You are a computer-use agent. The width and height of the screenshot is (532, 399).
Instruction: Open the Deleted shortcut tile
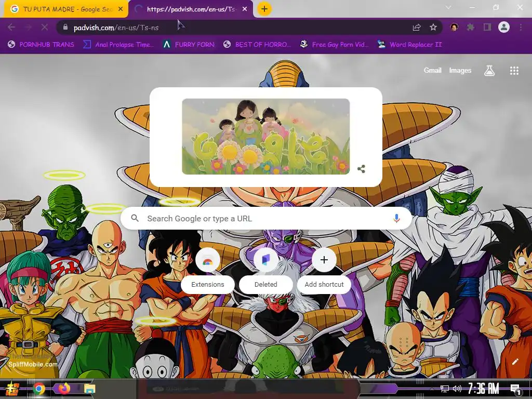[x=266, y=270]
